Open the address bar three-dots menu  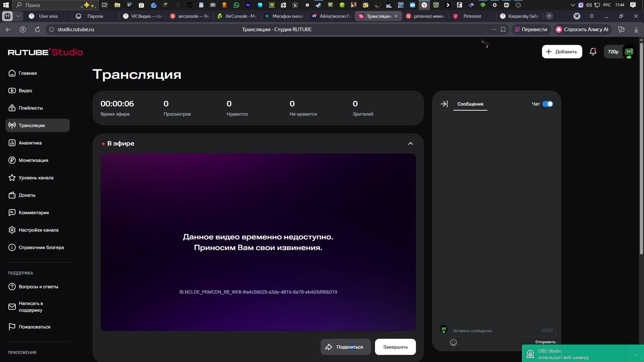[x=494, y=29]
